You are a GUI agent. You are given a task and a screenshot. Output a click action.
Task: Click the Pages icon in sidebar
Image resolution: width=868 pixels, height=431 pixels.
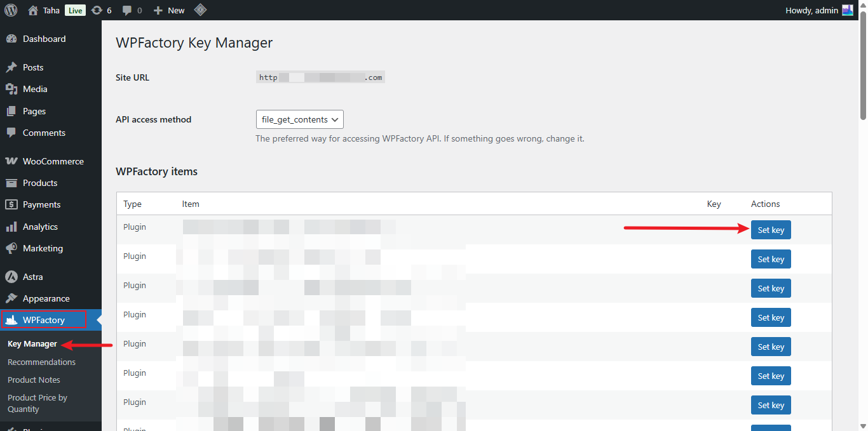(x=11, y=111)
